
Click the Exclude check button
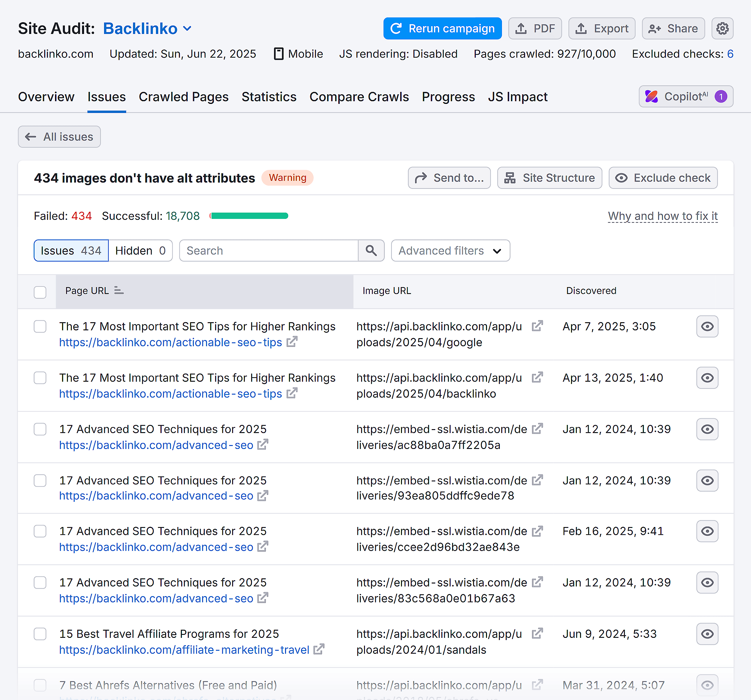click(663, 178)
